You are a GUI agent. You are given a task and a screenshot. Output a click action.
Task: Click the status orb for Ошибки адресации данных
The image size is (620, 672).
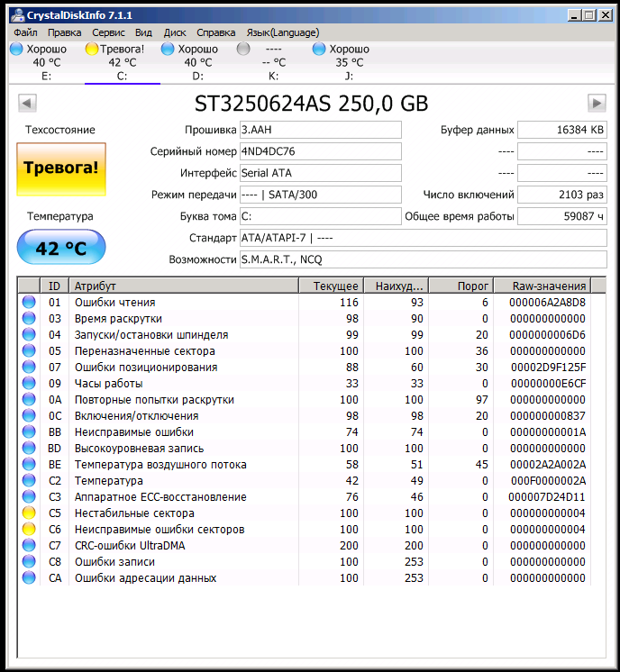[x=29, y=577]
